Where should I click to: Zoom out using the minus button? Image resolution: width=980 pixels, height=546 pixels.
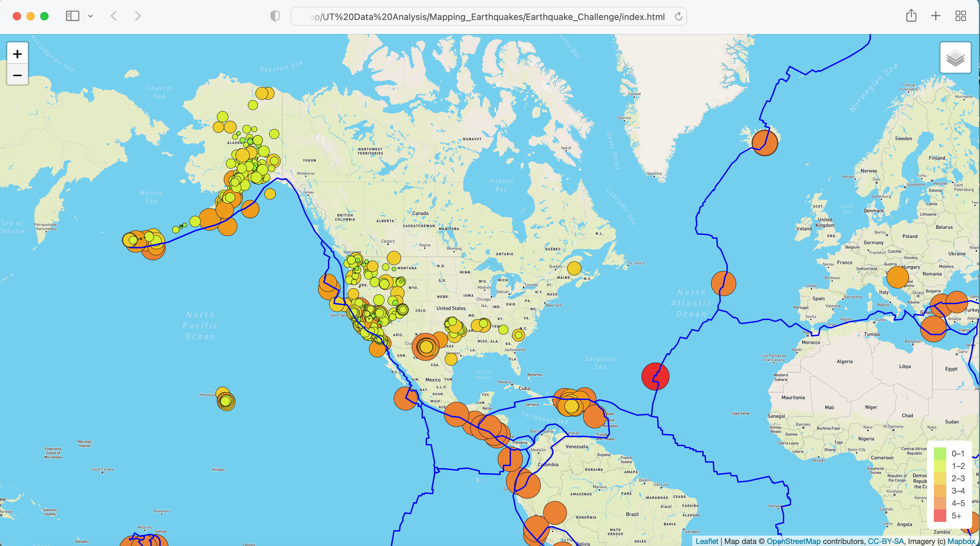[x=17, y=75]
